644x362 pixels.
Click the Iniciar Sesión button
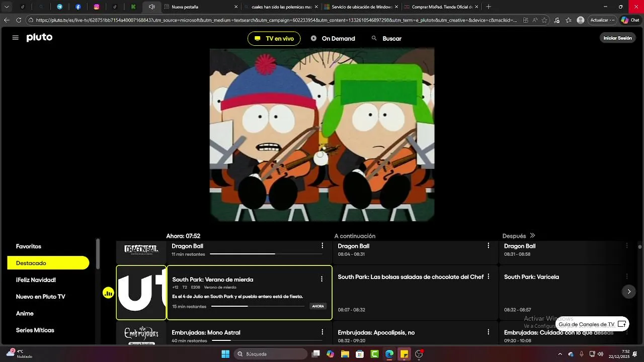coord(617,38)
